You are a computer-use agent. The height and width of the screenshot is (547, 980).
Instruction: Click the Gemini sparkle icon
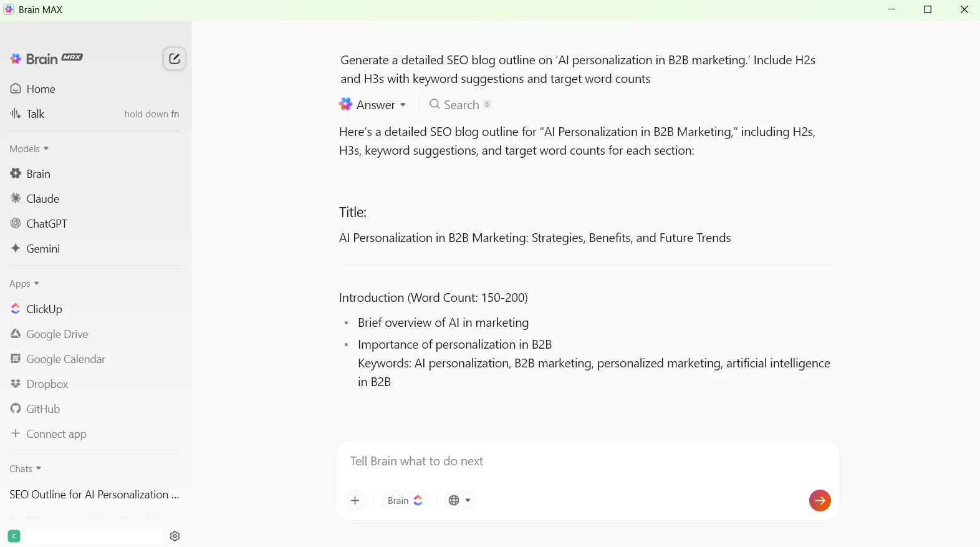tap(16, 248)
